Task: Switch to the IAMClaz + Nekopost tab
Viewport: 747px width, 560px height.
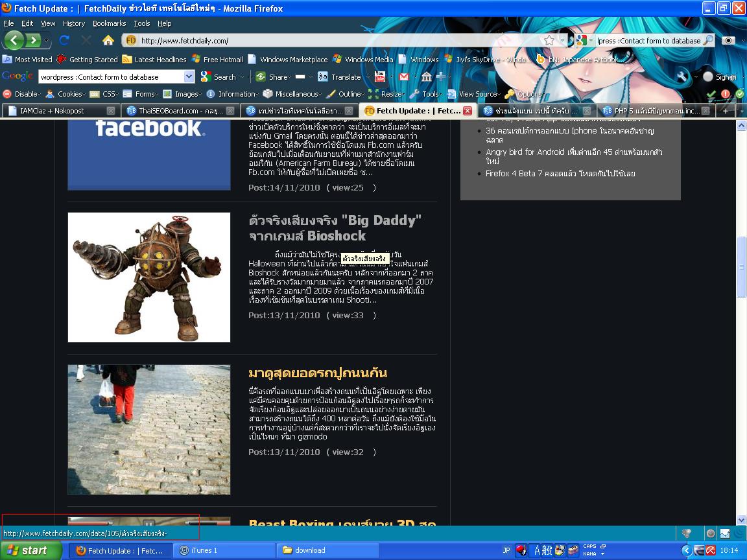Action: tap(60, 110)
